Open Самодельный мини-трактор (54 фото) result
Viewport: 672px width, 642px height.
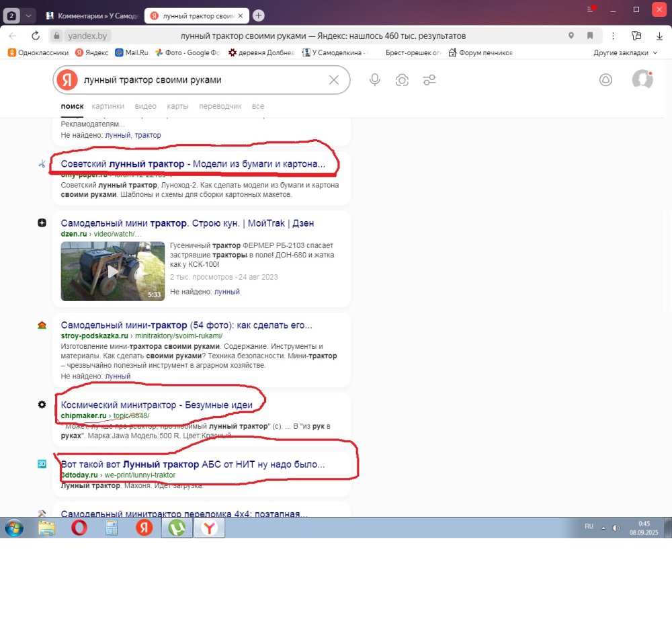pos(186,325)
